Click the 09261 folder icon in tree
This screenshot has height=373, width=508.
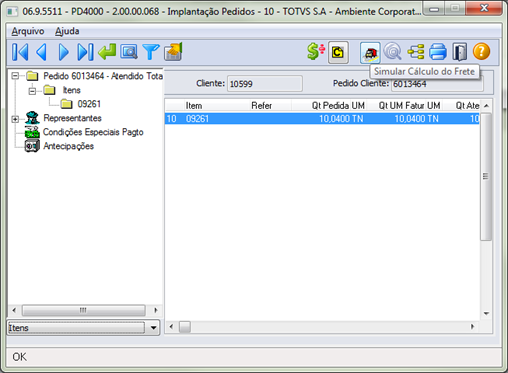click(66, 104)
